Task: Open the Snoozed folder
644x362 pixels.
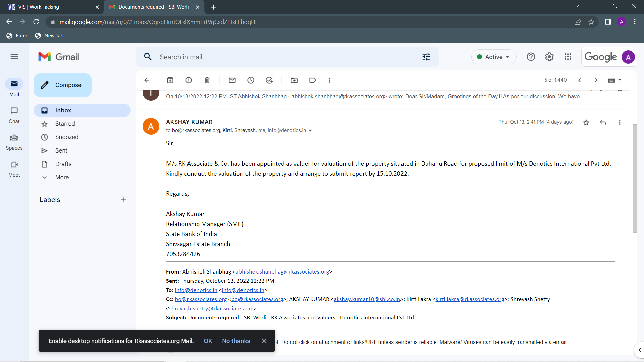Action: pyautogui.click(x=82, y=137)
